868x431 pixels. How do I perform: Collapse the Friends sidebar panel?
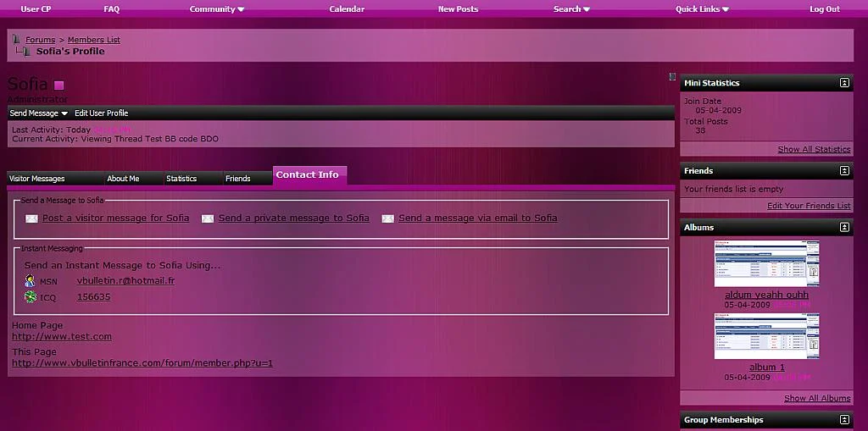pos(844,171)
